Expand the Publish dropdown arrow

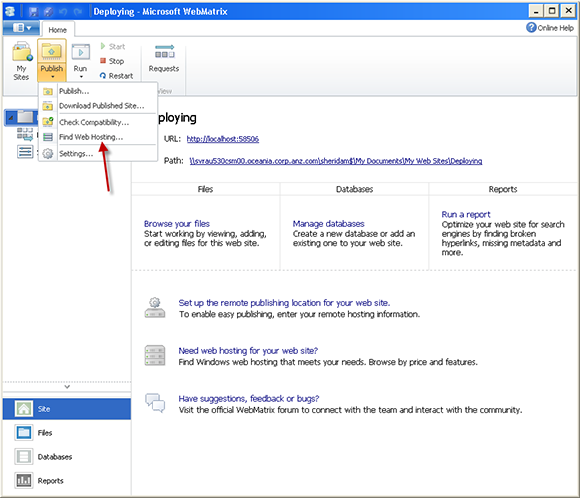[x=52, y=77]
